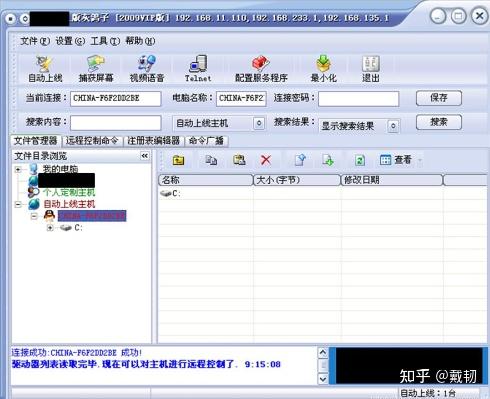Click the log panel scroll up arrow

click(323, 353)
